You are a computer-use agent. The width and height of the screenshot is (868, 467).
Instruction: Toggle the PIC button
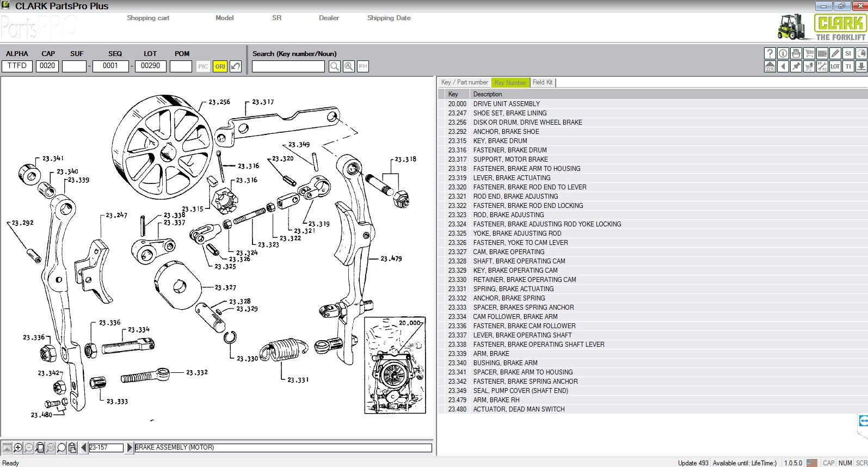click(x=203, y=66)
